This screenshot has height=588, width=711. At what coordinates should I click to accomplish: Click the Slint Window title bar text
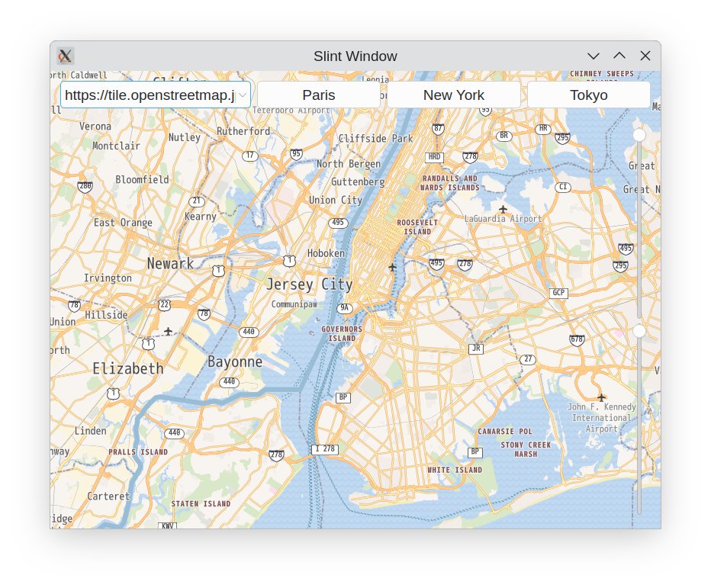355,56
